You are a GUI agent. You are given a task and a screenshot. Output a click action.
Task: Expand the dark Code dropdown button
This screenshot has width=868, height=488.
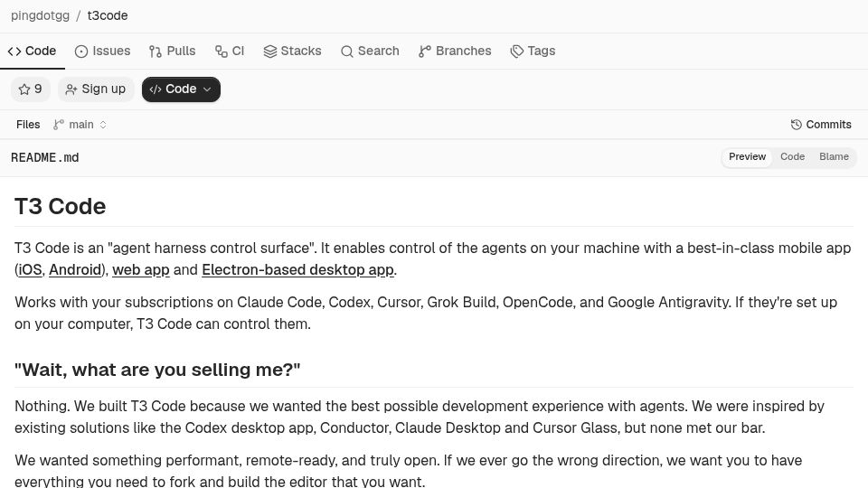coord(181,89)
